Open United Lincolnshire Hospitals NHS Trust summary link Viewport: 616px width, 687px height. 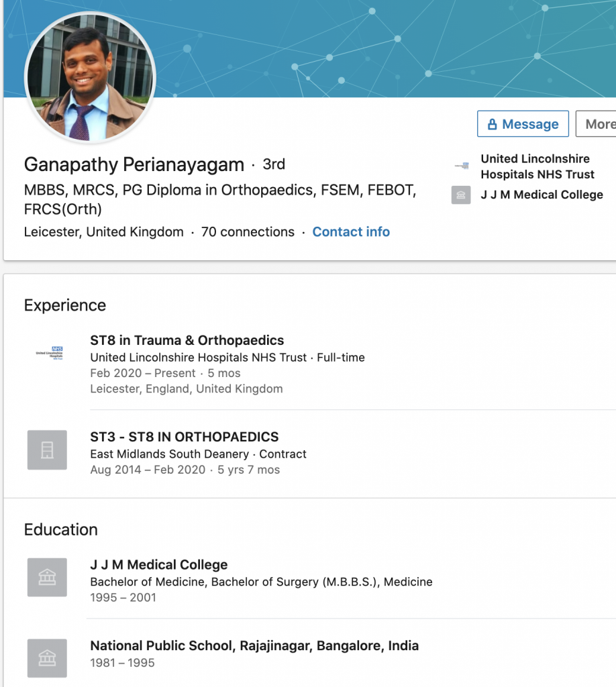point(537,166)
